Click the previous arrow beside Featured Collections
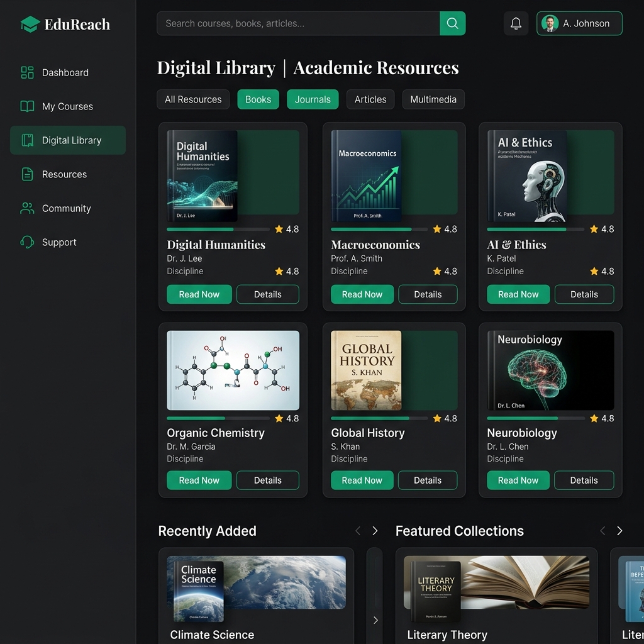Image resolution: width=644 pixels, height=644 pixels. coord(602,531)
